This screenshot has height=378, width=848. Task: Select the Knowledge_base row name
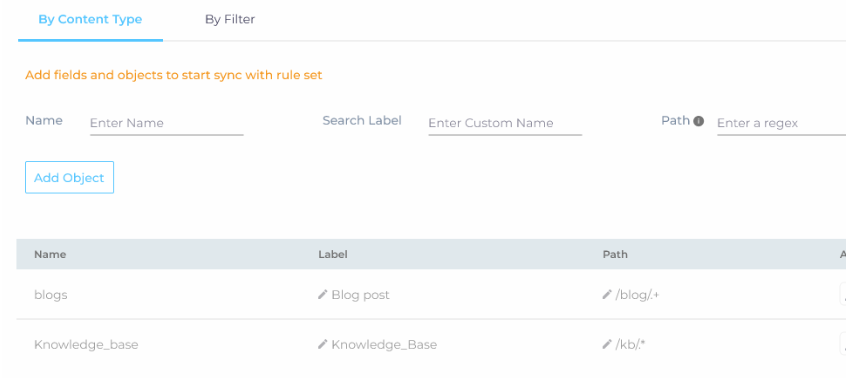(86, 344)
